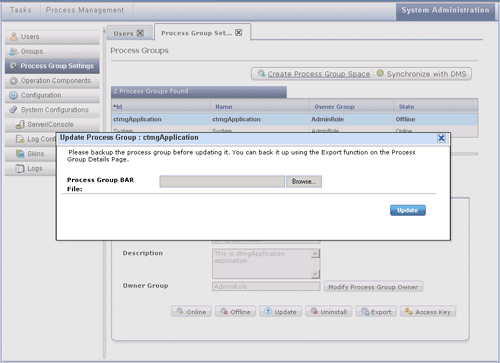The image size is (500, 363).
Task: Switch to the Process Group Set... tab
Action: (x=196, y=33)
